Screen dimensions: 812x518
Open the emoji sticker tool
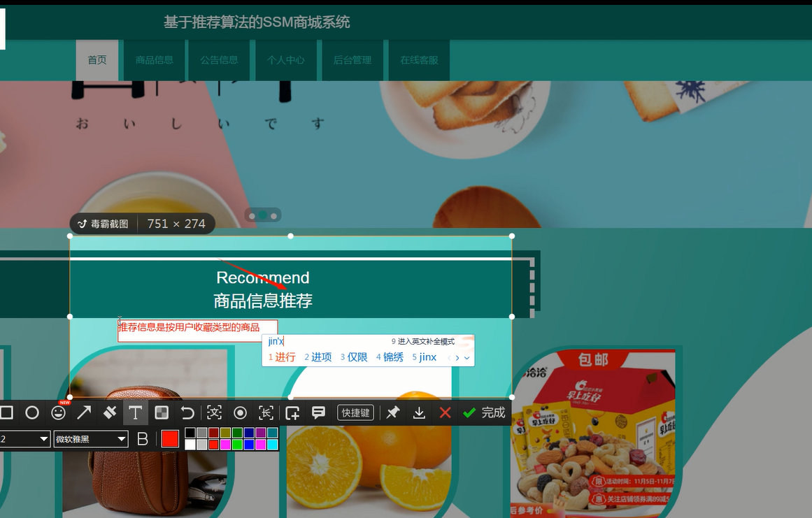59,412
